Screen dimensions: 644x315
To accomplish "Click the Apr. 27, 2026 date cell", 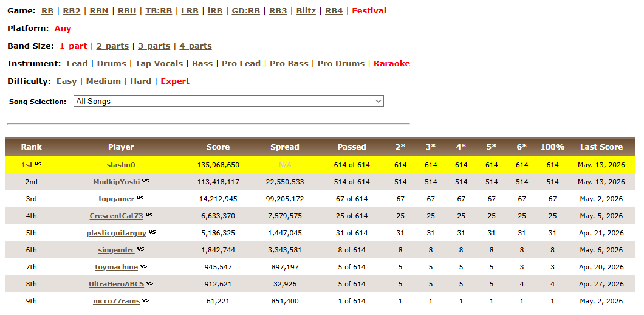I will (x=601, y=284).
